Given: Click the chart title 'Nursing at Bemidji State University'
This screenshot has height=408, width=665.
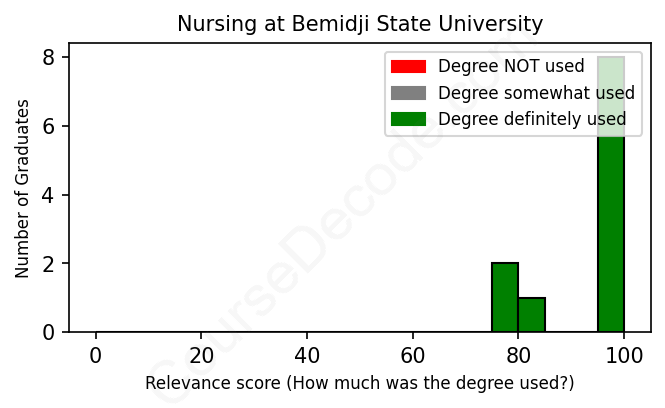Looking at the screenshot, I should [x=360, y=23].
